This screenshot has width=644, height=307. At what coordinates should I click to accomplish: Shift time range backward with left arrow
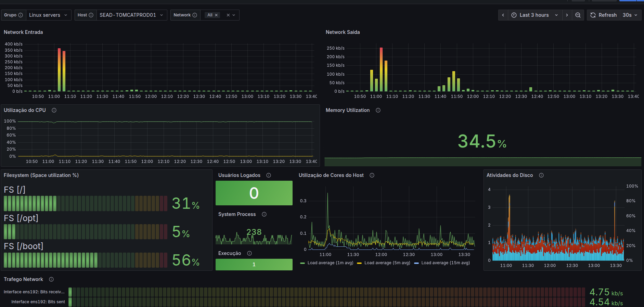pyautogui.click(x=503, y=15)
